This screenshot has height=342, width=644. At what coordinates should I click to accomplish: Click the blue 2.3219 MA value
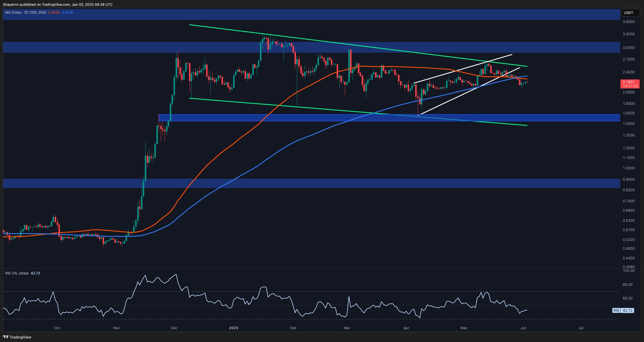coord(67,13)
